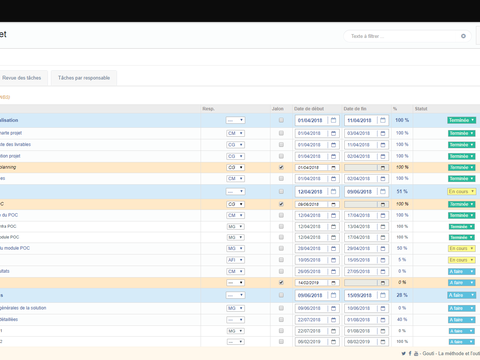Screen dimensions: 480x360
Task: Toggle Jalon checkbox on liste des livrables row
Action: click(281, 145)
